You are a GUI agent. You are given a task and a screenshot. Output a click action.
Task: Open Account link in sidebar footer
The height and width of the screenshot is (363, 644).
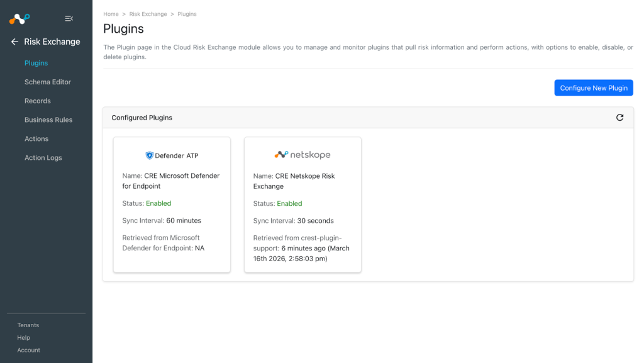(x=29, y=350)
